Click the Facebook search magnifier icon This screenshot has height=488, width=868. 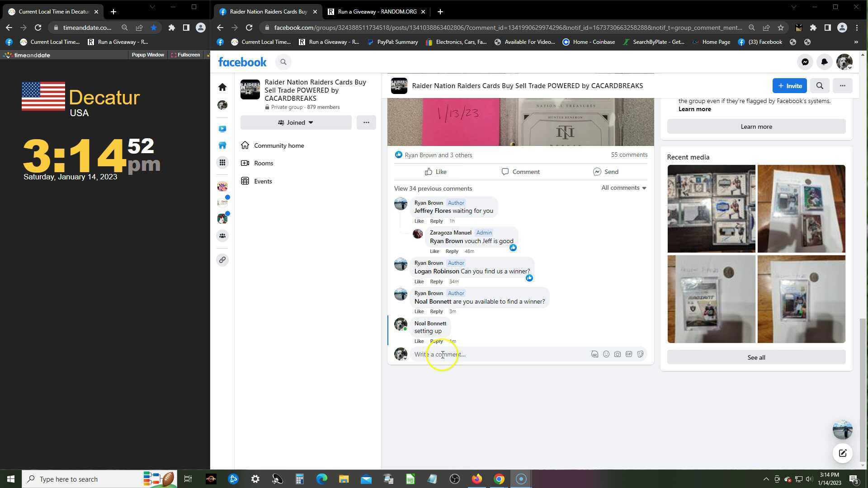coord(283,62)
